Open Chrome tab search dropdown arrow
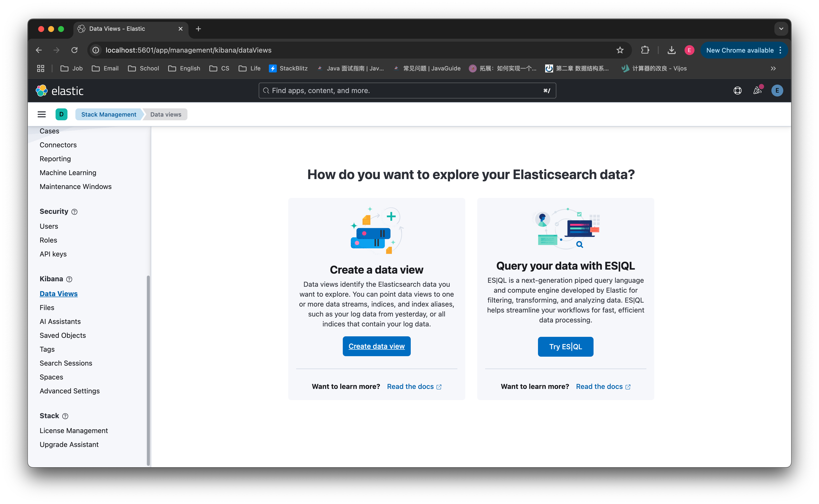The image size is (819, 504). (781, 29)
